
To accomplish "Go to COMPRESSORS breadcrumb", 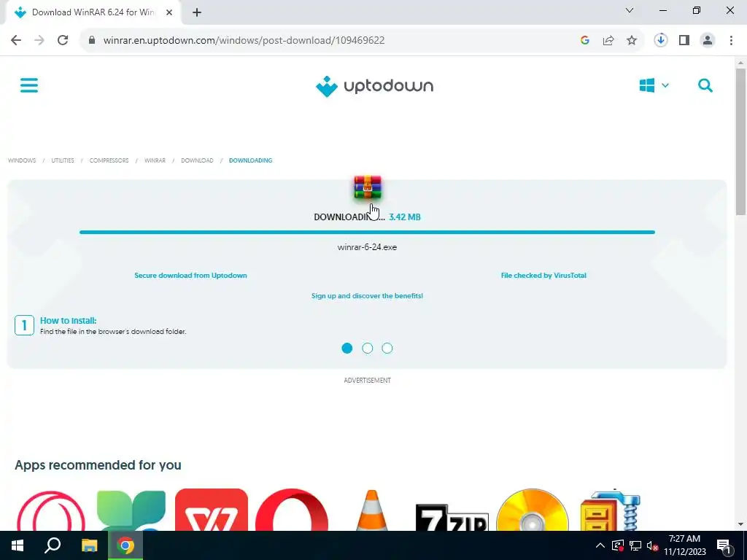I will pyautogui.click(x=109, y=160).
